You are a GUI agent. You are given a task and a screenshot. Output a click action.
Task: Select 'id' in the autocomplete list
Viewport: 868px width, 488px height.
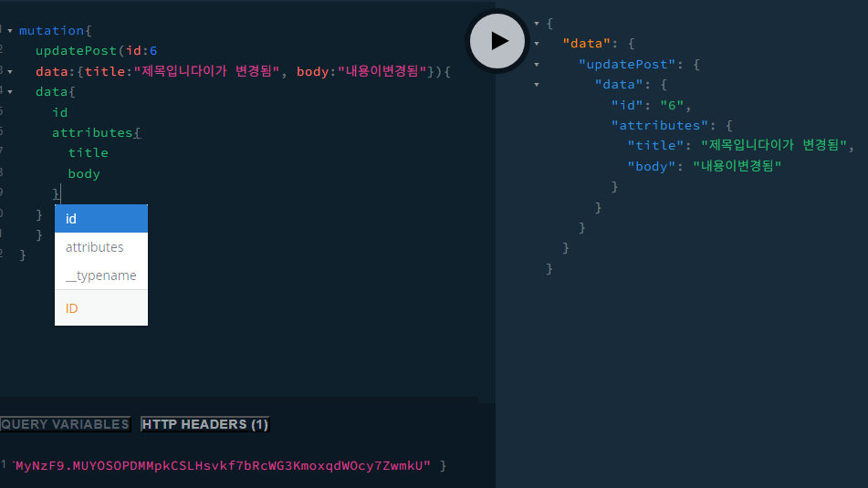[101, 219]
